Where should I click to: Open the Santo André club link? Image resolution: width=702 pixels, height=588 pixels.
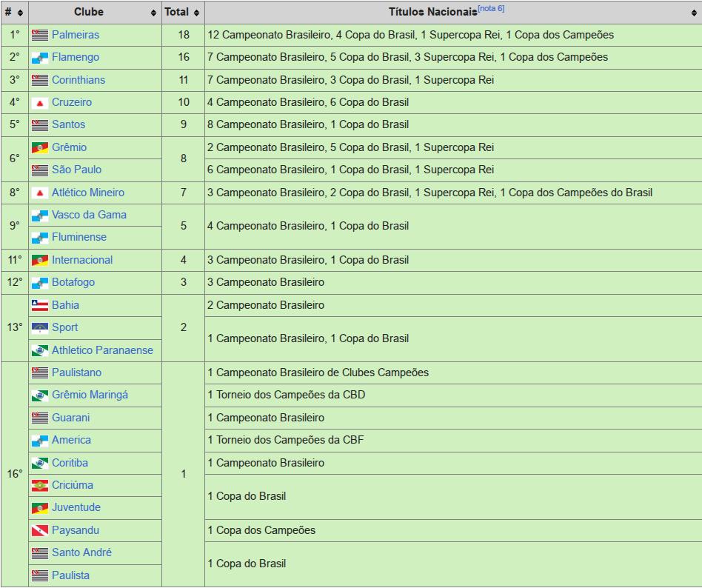[x=81, y=552]
